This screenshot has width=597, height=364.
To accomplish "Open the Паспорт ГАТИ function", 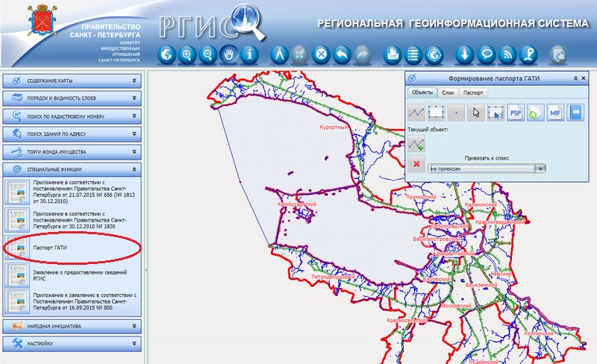I will [72, 248].
